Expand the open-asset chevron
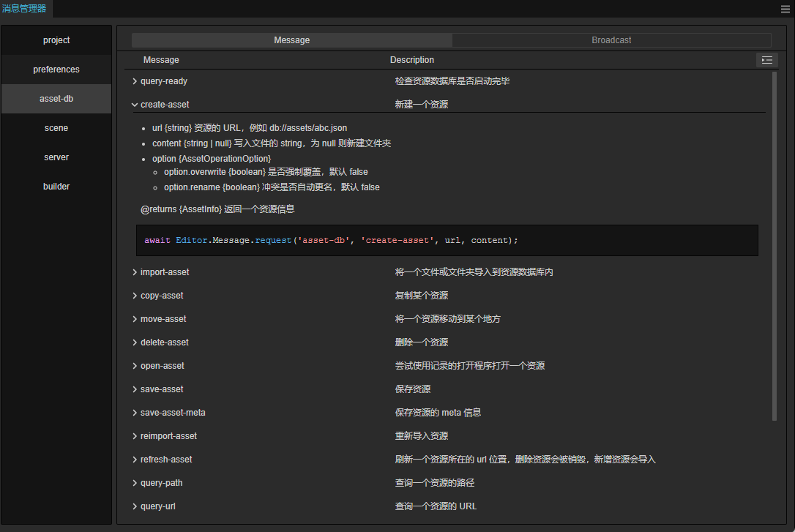The height and width of the screenshot is (532, 795). [135, 366]
